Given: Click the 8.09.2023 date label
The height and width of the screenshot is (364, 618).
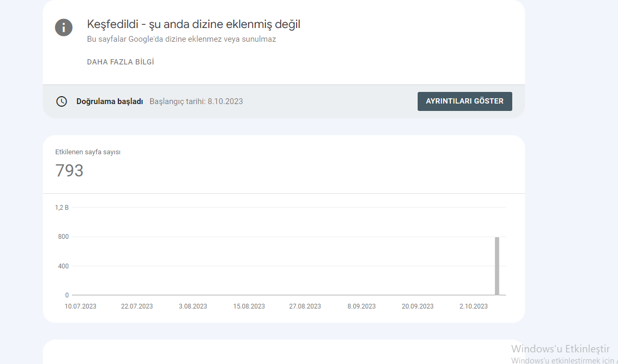Looking at the screenshot, I should pos(362,306).
